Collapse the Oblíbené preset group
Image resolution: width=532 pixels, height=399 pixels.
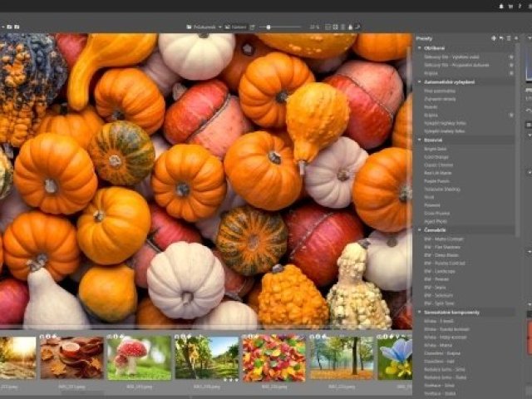420,48
